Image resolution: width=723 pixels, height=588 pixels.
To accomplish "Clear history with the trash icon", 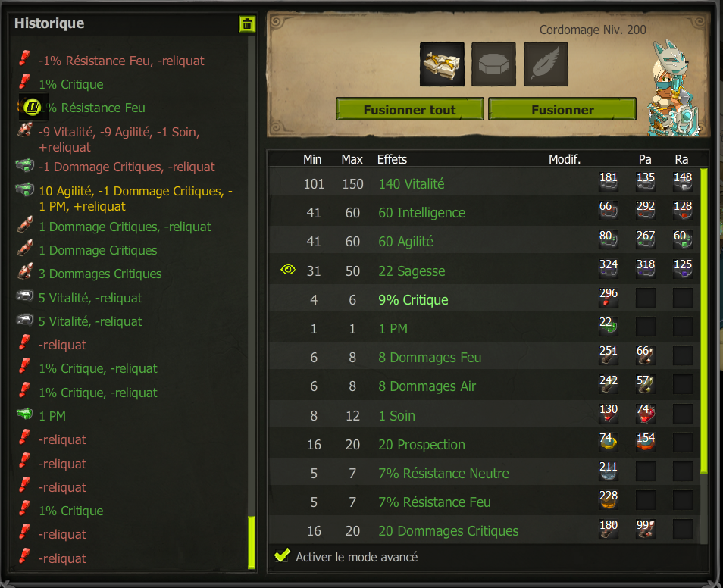I will (x=247, y=24).
